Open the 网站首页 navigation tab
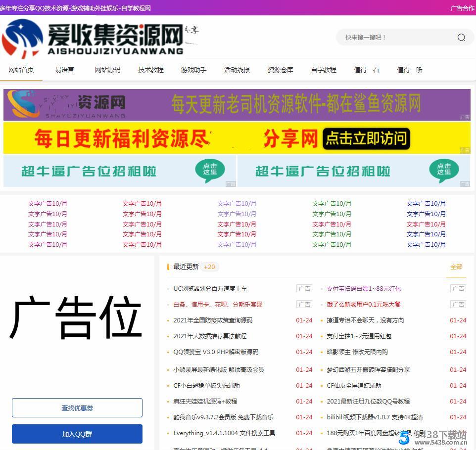Viewport: 476px width, 450px height. tap(21, 70)
